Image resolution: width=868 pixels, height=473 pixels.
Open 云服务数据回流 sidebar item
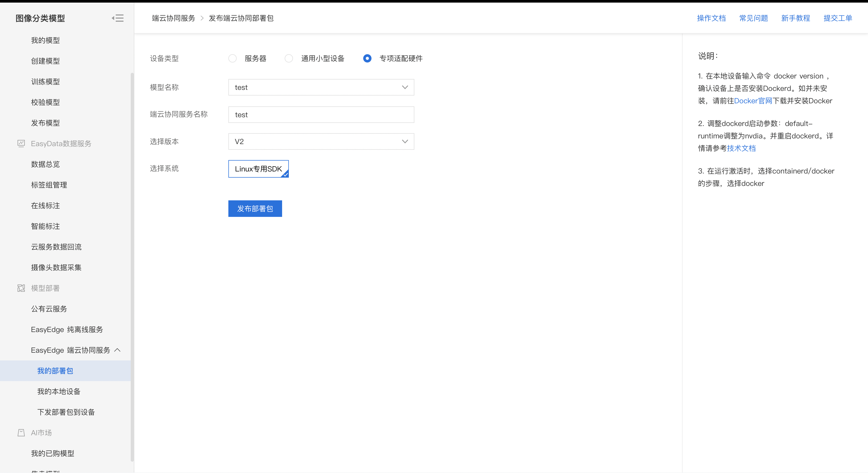coord(56,247)
